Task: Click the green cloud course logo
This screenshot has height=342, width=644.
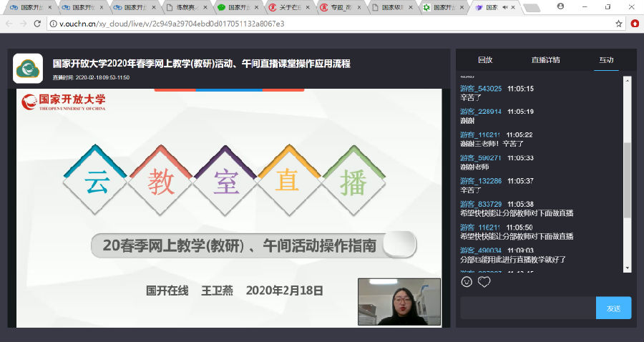Action: point(28,69)
